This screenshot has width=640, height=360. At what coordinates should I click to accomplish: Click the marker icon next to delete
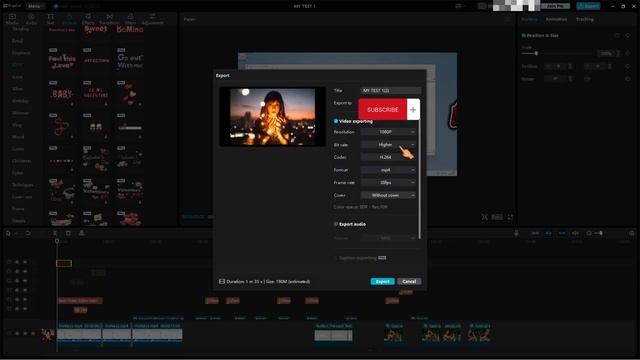pos(82,233)
